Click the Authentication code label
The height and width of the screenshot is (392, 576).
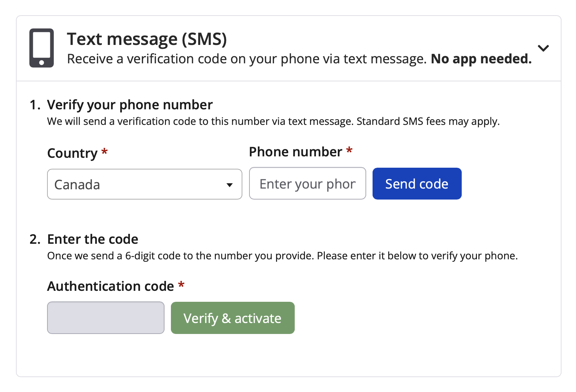110,286
